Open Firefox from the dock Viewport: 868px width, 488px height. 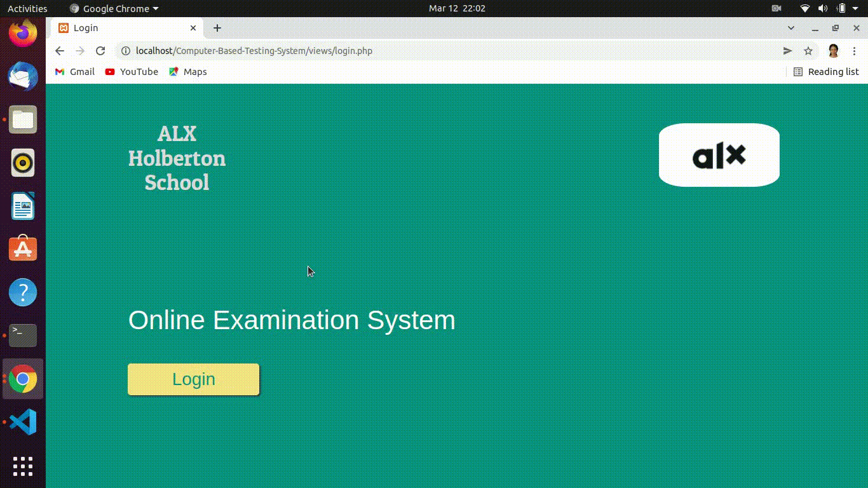point(23,33)
